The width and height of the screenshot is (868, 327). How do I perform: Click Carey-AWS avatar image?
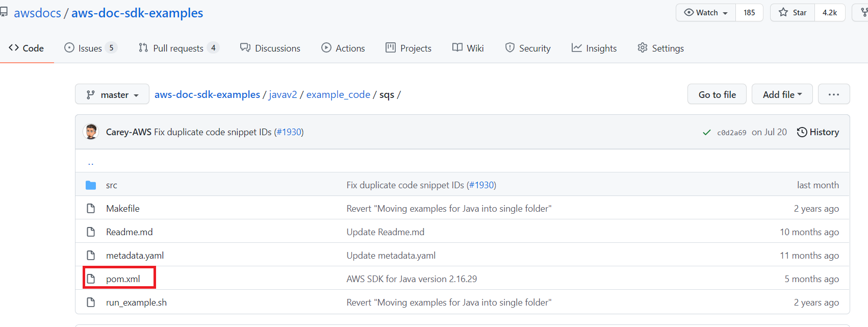(91, 132)
